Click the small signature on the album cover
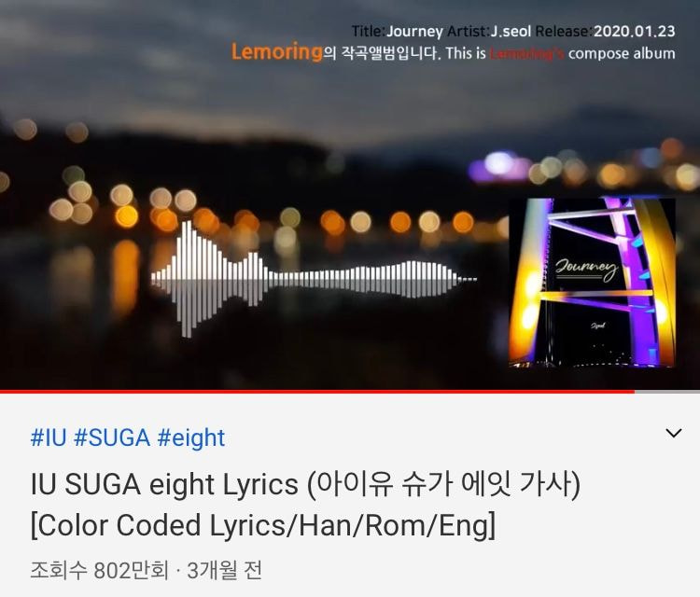 coord(597,326)
